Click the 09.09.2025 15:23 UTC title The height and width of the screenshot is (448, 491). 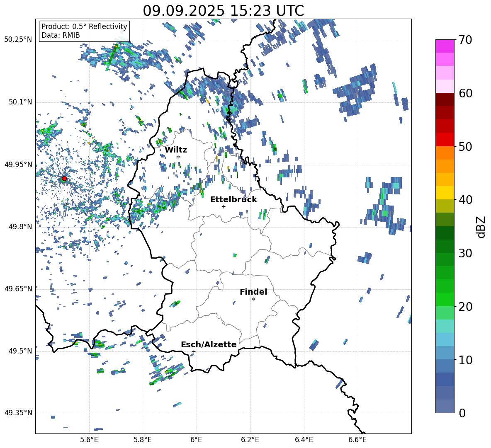(x=224, y=11)
